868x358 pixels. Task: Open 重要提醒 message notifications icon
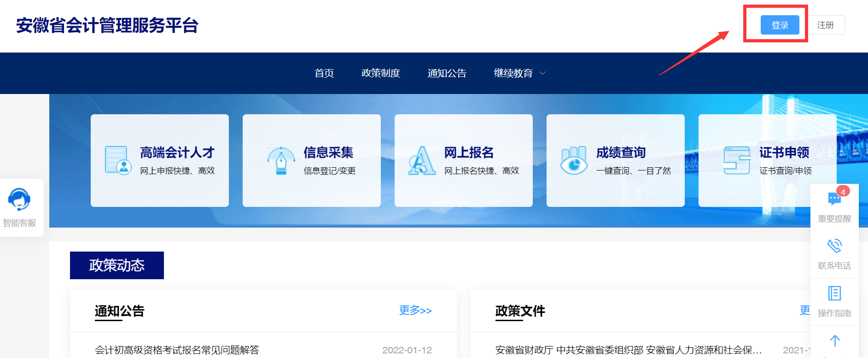[x=834, y=199]
